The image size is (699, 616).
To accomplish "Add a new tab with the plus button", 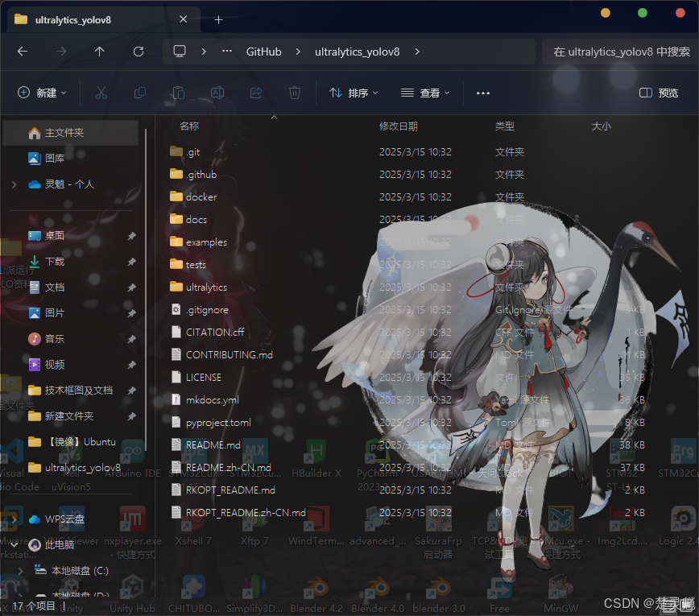I will [x=218, y=19].
